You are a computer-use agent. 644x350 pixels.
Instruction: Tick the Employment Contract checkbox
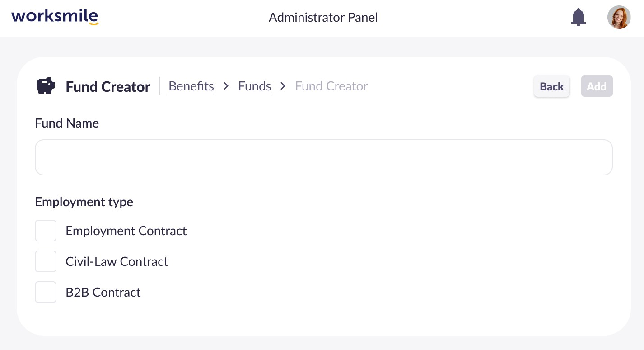tap(46, 231)
